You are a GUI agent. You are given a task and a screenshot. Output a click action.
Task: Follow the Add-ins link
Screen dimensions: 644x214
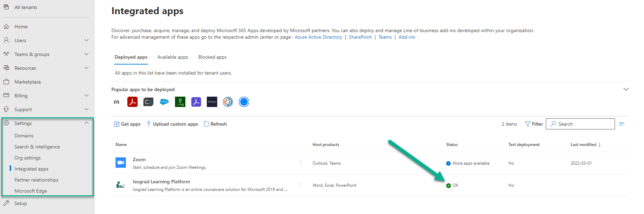407,37
